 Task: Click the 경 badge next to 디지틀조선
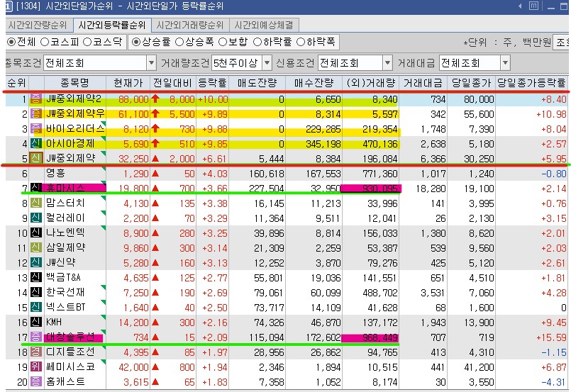pyautogui.click(x=35, y=352)
